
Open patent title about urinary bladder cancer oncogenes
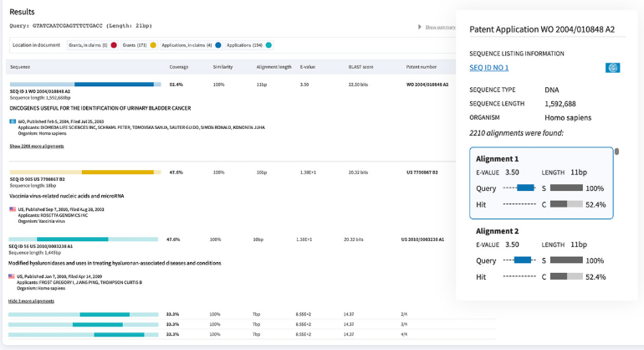tap(100, 108)
